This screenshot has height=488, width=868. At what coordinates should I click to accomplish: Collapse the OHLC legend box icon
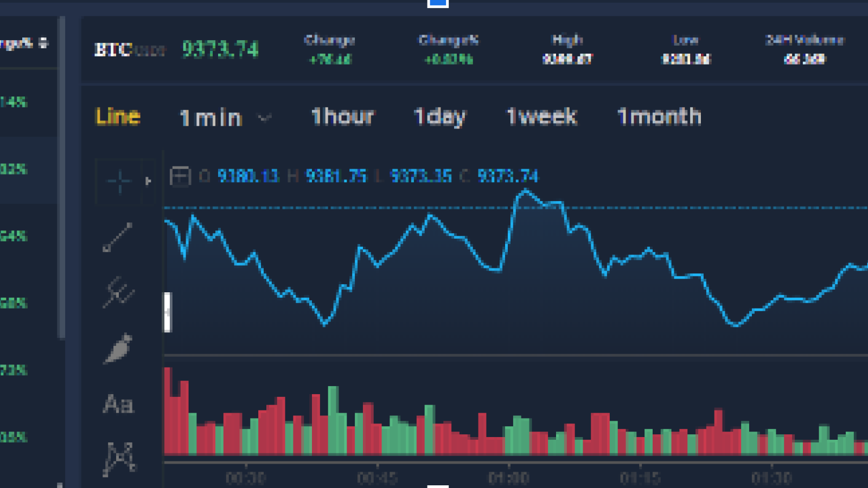(180, 176)
